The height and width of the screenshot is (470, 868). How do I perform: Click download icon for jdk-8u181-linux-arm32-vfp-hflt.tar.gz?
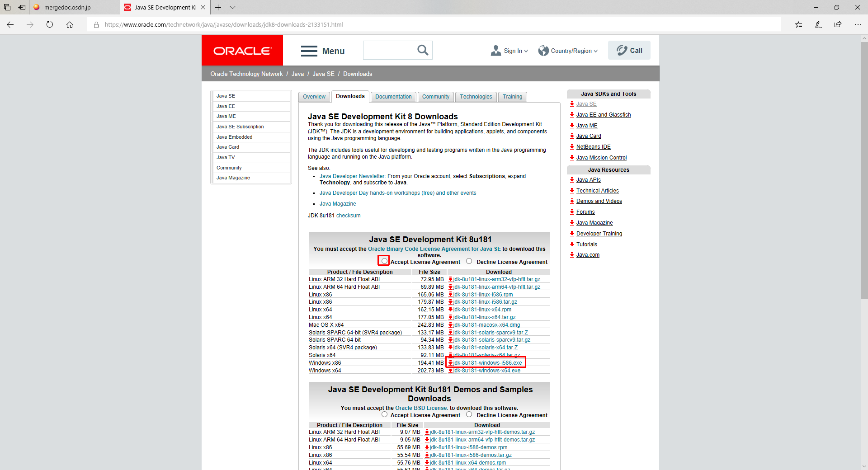click(451, 279)
